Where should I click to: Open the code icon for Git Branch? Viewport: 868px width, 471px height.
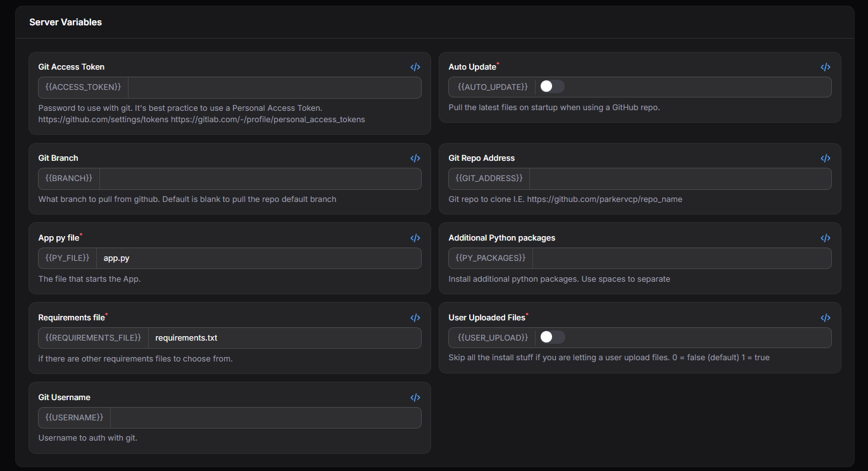(x=415, y=158)
